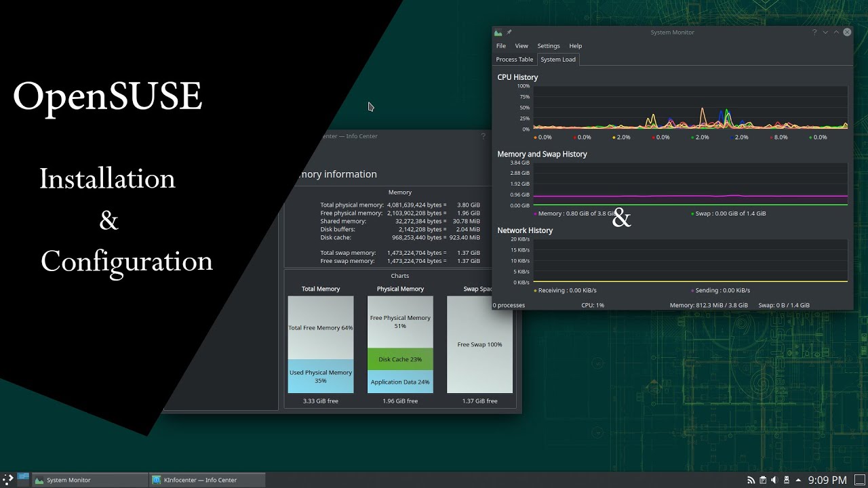Open the File menu
The height and width of the screenshot is (488, 868).
[x=500, y=45]
